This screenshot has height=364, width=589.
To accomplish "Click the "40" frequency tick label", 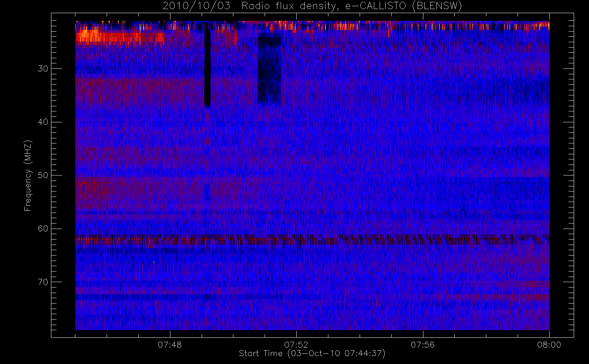I will click(43, 122).
